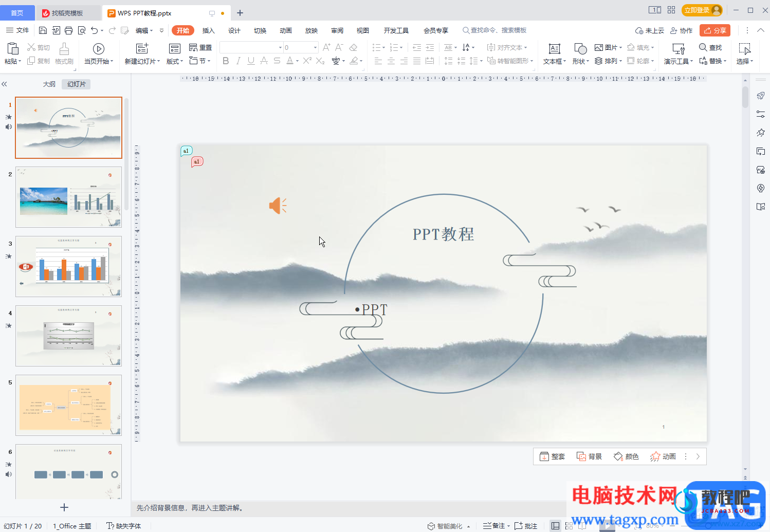Viewport: 770px width, 532px height.
Task: Select slide 2 thumbnail with beach photo
Action: click(x=69, y=197)
